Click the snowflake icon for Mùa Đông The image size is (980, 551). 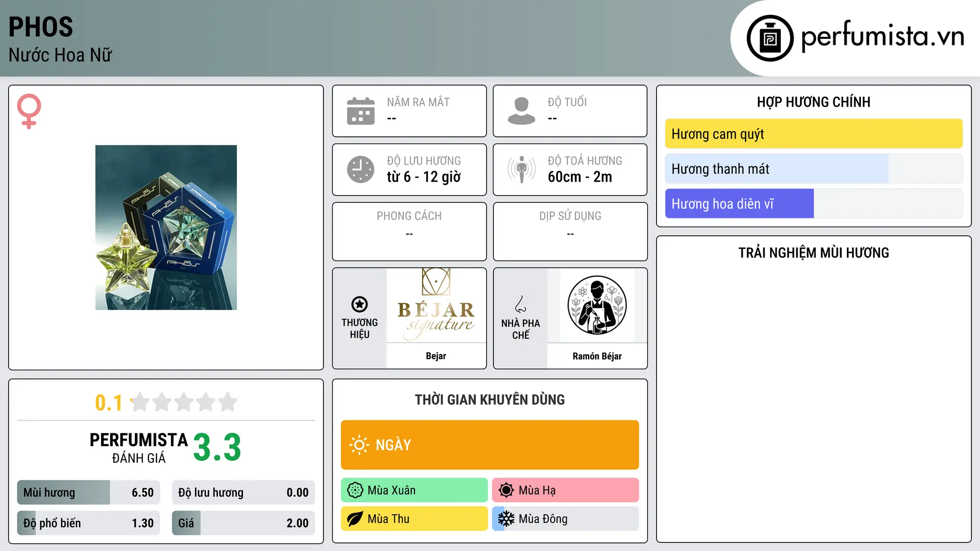pos(506,519)
